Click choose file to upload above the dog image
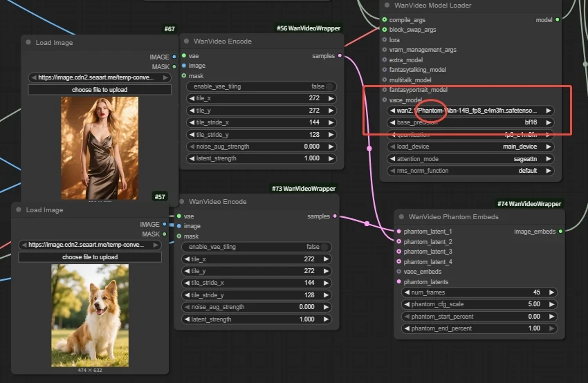This screenshot has width=588, height=383. (90, 257)
